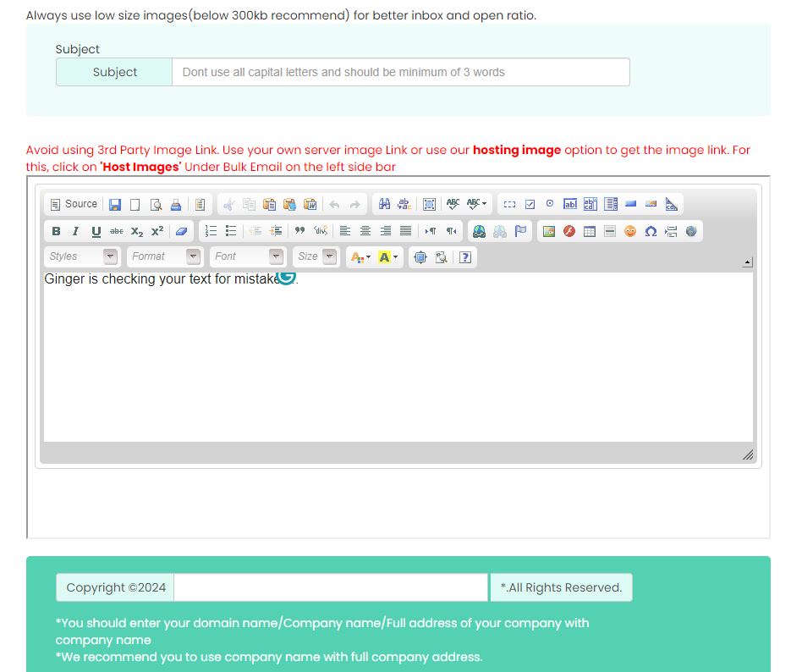Insert Flash object icon

tap(569, 231)
